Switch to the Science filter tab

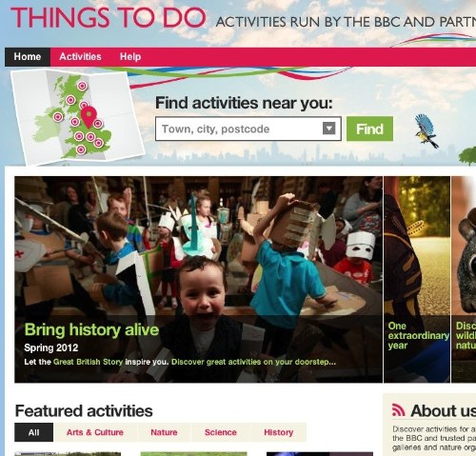click(221, 432)
